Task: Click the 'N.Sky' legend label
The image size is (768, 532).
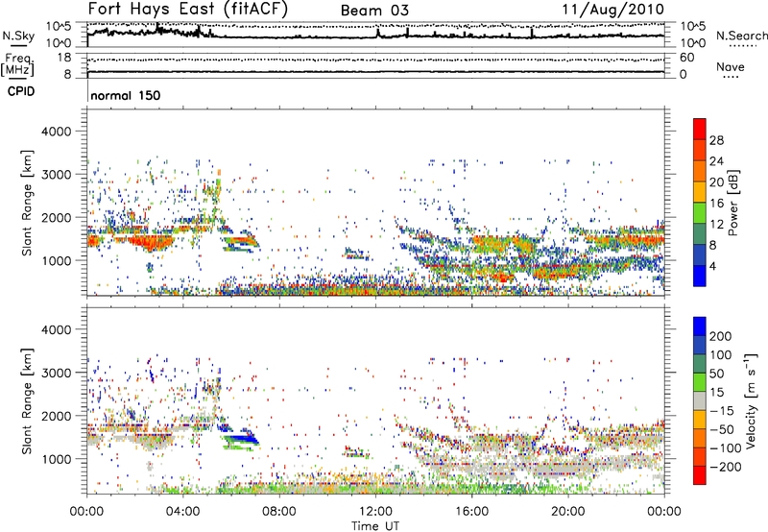Action: pos(18,36)
